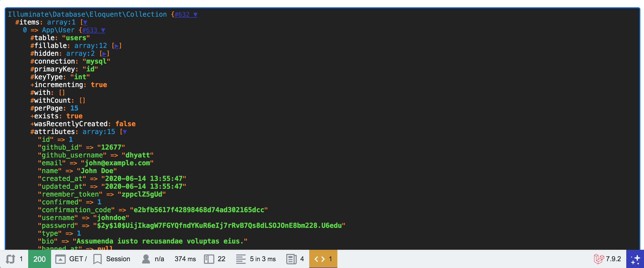The width and height of the screenshot is (644, 268).
Task: Expand the #hidden array:2
Action: 104,54
